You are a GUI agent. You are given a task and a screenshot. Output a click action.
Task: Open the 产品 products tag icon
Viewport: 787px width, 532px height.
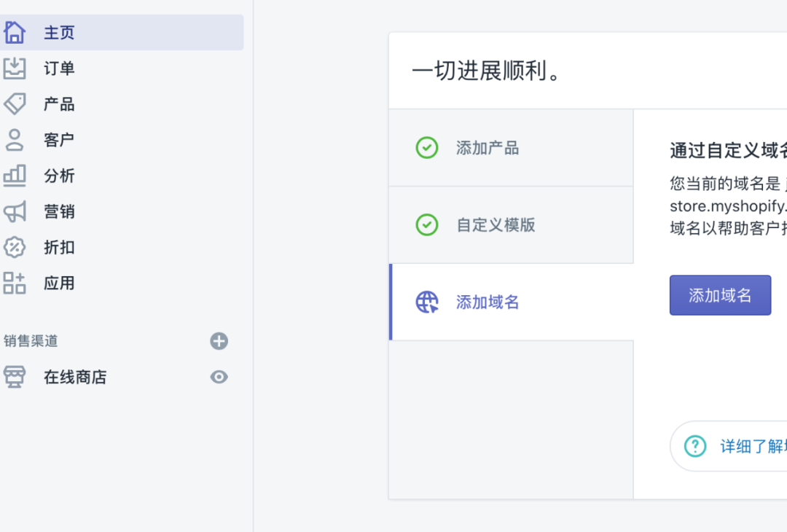tap(15, 104)
